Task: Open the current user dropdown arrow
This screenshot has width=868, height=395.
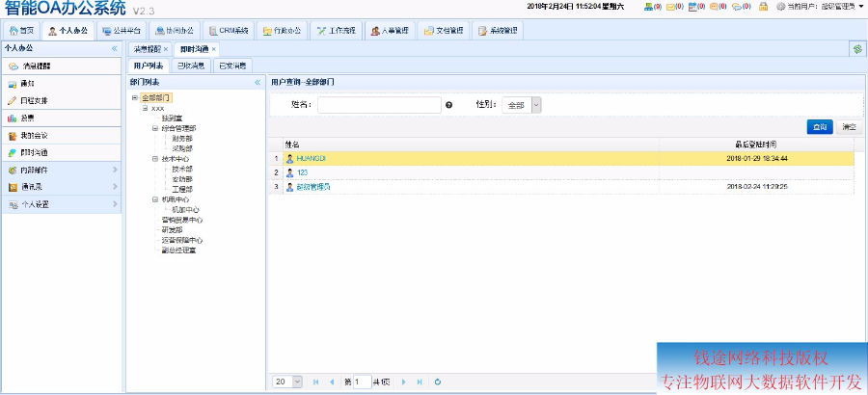Action: click(x=861, y=7)
